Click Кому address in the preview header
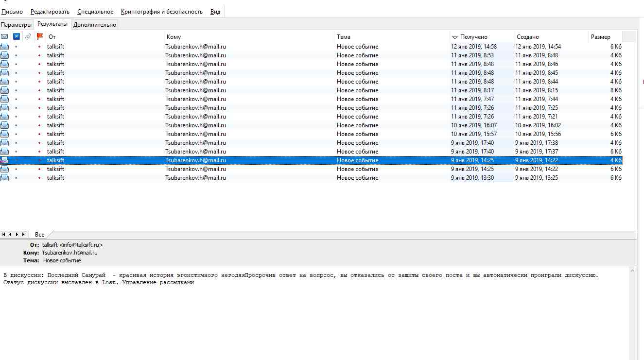The image size is (644, 360). point(70,253)
